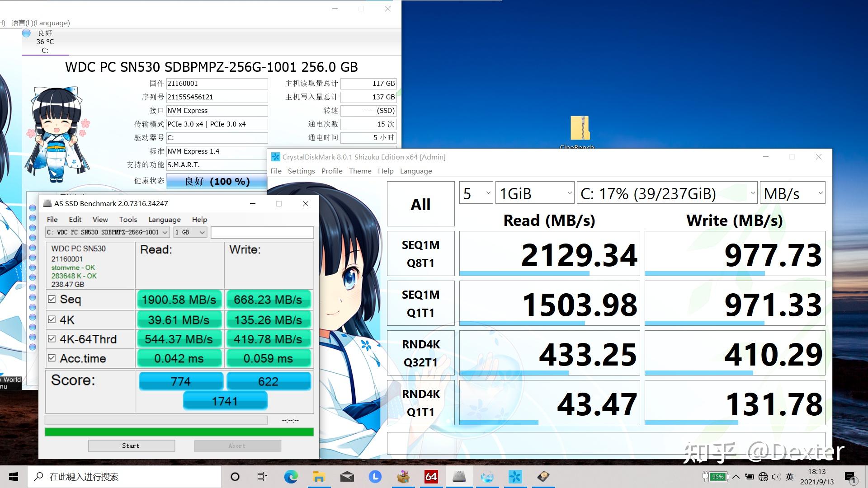
Task: Click the Mail taskbar icon
Action: [347, 477]
